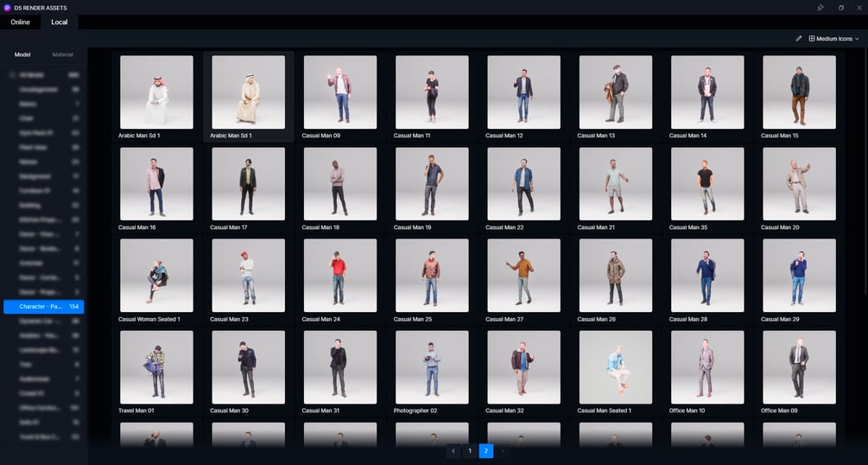
Task: Select Casual Man 17 thumbnail
Action: [249, 183]
